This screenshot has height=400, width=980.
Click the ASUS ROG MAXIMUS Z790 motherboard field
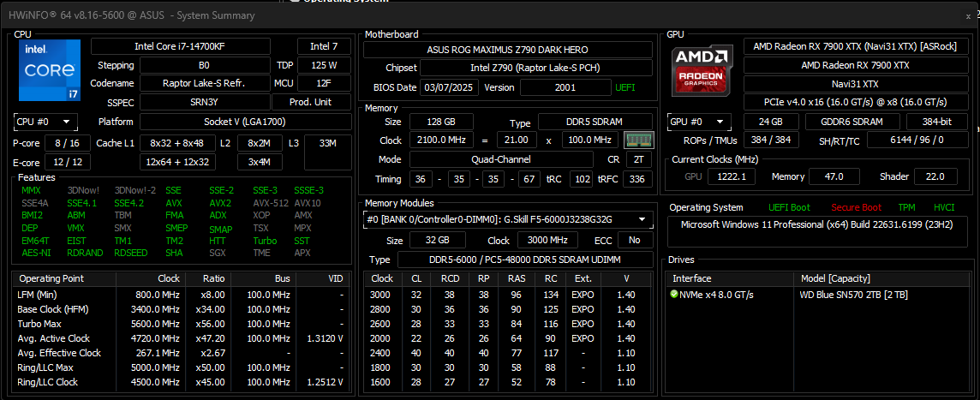pyautogui.click(x=506, y=50)
